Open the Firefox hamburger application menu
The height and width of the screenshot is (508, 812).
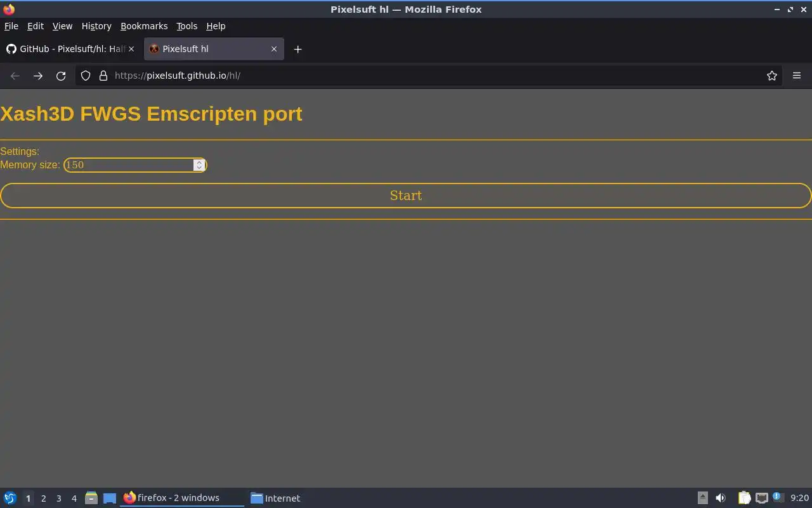(797, 76)
